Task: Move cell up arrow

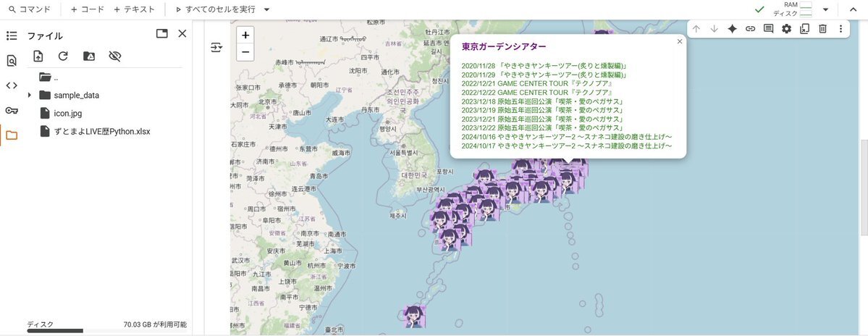Action: (696, 29)
